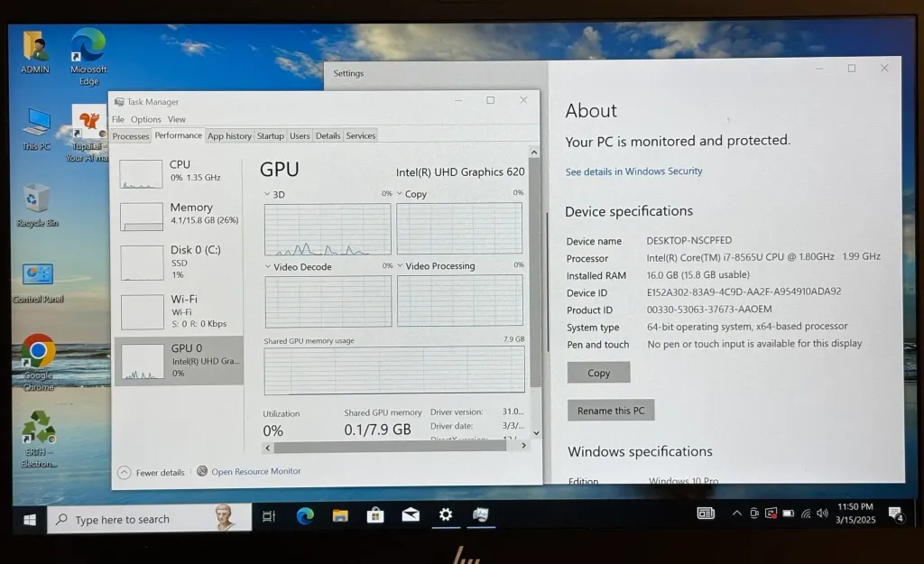Screen dimensions: 924x564
Task: Open the Video Decode engine dropdown
Action: point(268,267)
